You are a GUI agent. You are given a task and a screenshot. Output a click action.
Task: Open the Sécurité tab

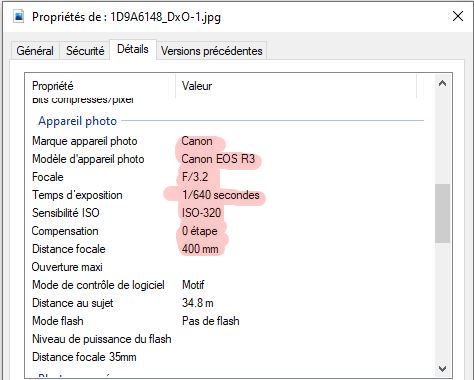point(85,51)
